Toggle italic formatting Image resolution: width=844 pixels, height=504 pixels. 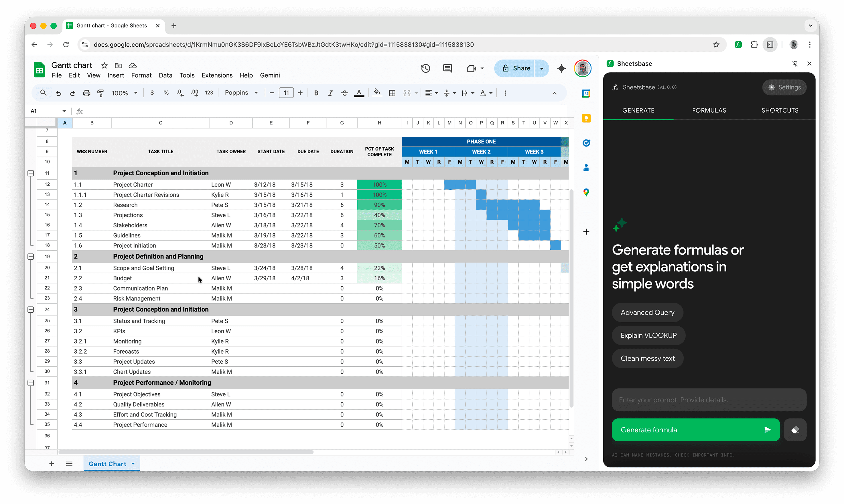click(330, 93)
